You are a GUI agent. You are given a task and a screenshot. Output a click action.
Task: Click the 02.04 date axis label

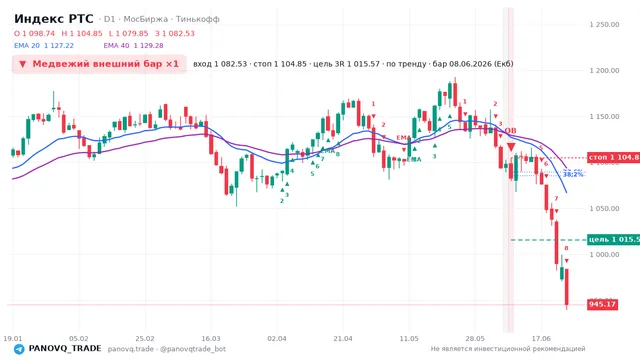277,339
